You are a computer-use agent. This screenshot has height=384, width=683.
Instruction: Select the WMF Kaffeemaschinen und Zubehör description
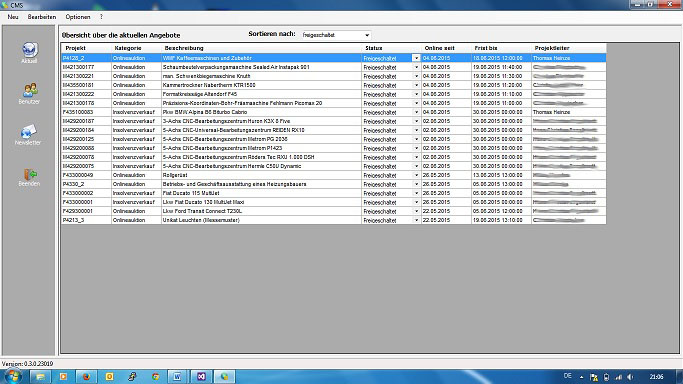pyautogui.click(x=261, y=58)
